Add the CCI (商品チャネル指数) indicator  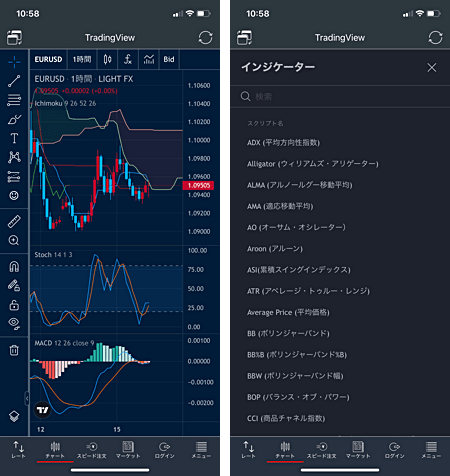(x=286, y=418)
